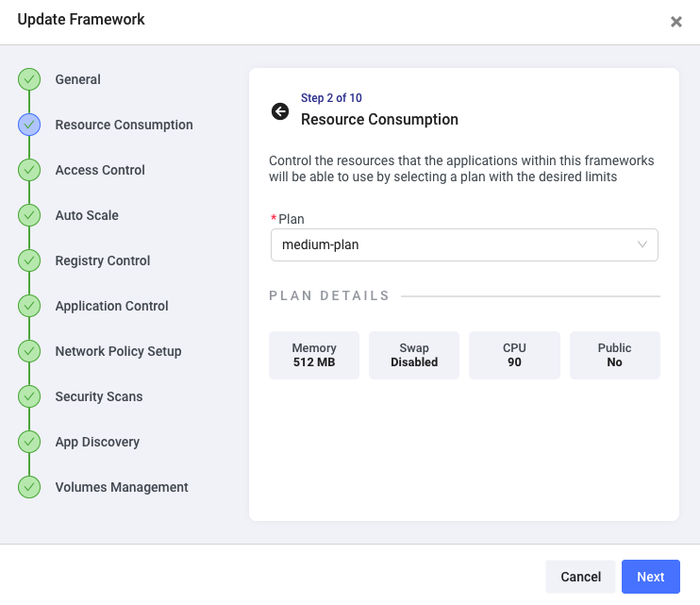Click the Access Control step checkmark icon
This screenshot has width=700, height=605.
(x=29, y=170)
